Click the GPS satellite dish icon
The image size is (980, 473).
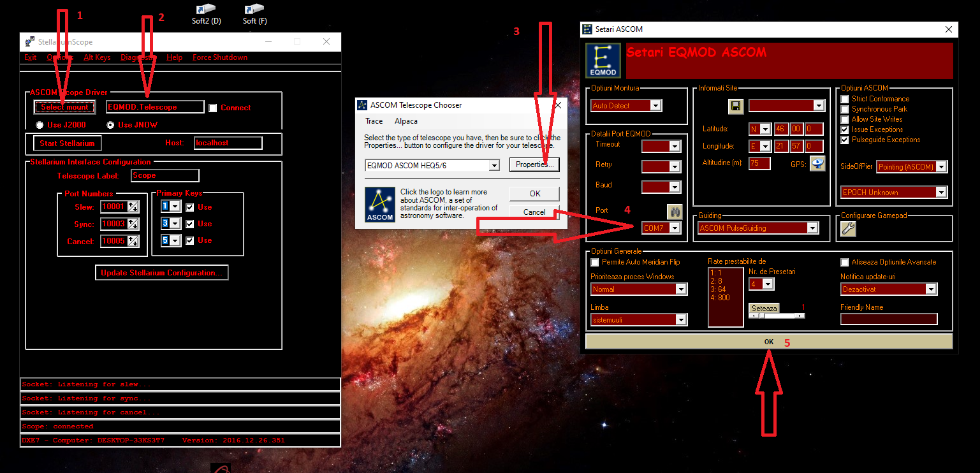(818, 164)
